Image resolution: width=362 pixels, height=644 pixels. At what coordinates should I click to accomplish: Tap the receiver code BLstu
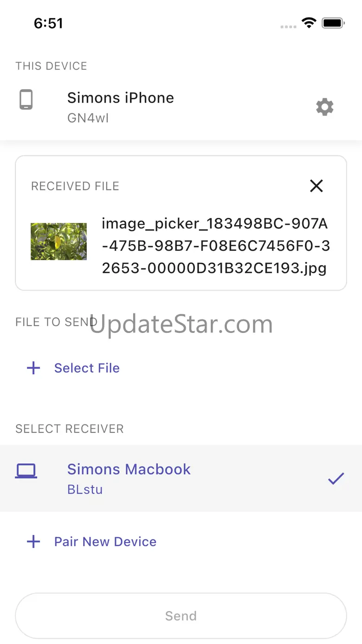coord(85,489)
